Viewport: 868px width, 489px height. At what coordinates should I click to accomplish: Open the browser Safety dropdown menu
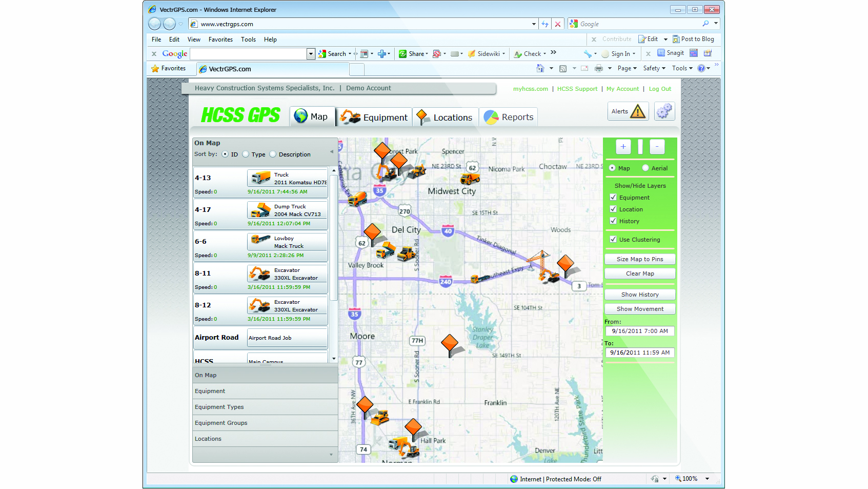(x=654, y=68)
